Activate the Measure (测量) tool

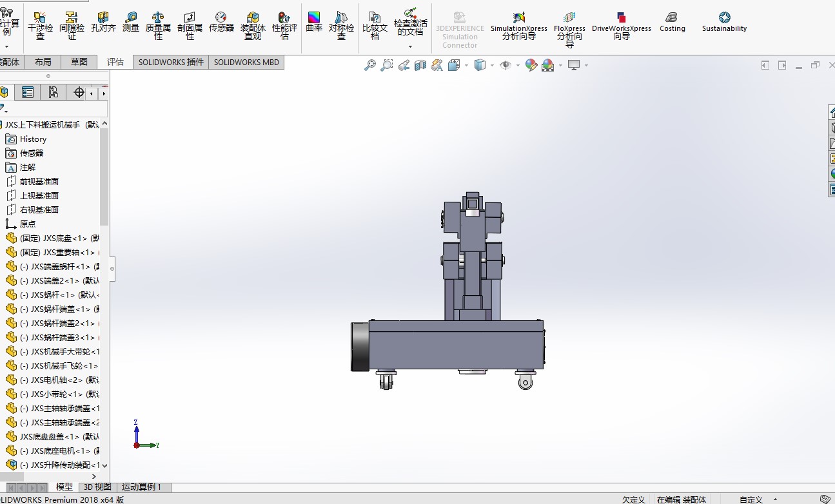(x=131, y=23)
